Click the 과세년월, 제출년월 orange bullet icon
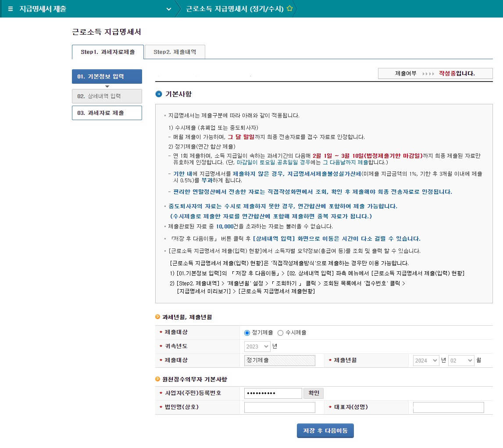The height and width of the screenshot is (448, 503). click(x=158, y=317)
